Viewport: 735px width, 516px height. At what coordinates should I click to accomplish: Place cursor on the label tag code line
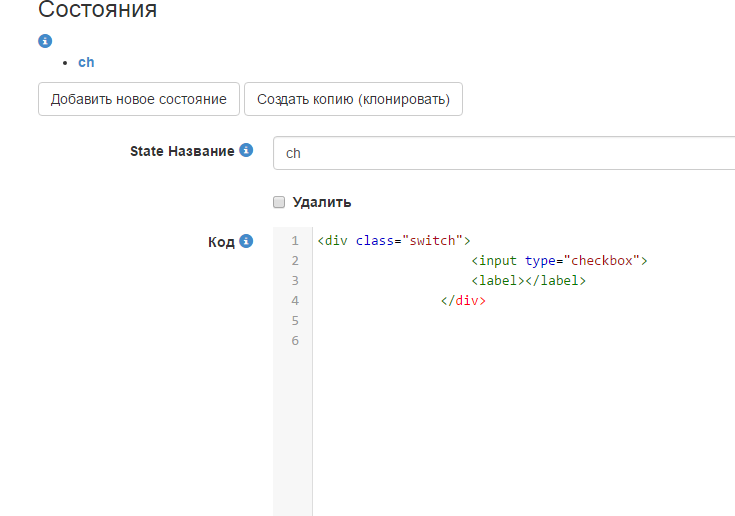click(528, 281)
